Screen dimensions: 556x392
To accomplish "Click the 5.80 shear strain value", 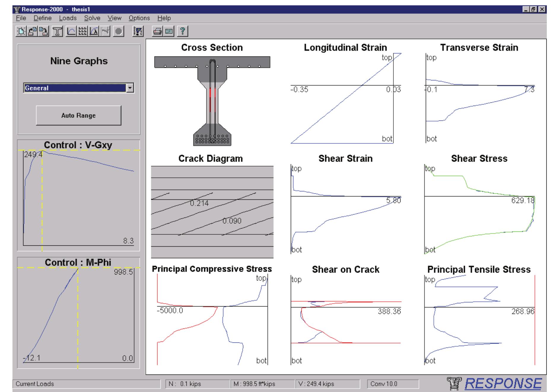I will pos(393,200).
